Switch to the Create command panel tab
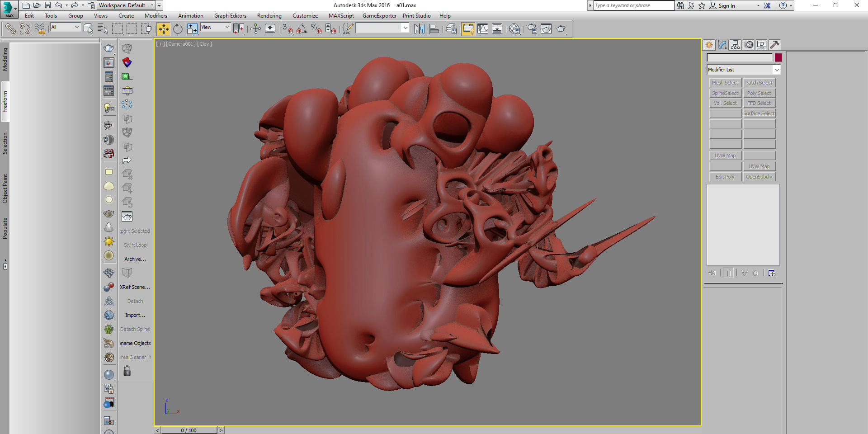868x434 pixels. click(709, 45)
